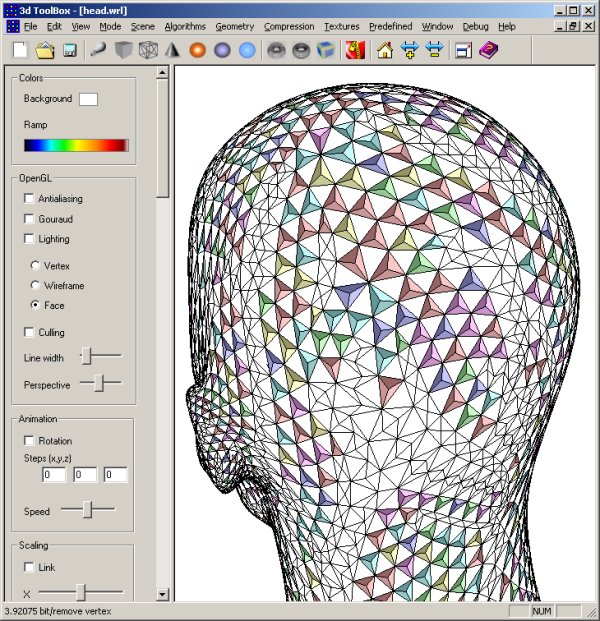Open the Compression menu
This screenshot has width=600, height=621.
[289, 26]
